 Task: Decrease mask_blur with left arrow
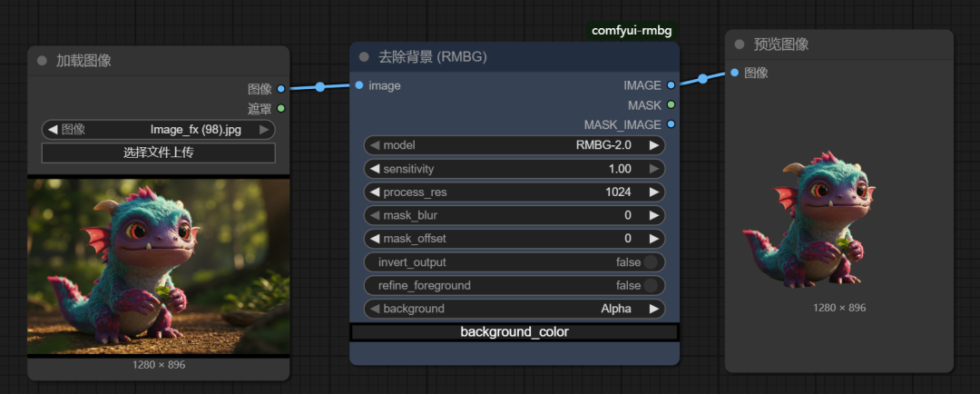click(375, 215)
